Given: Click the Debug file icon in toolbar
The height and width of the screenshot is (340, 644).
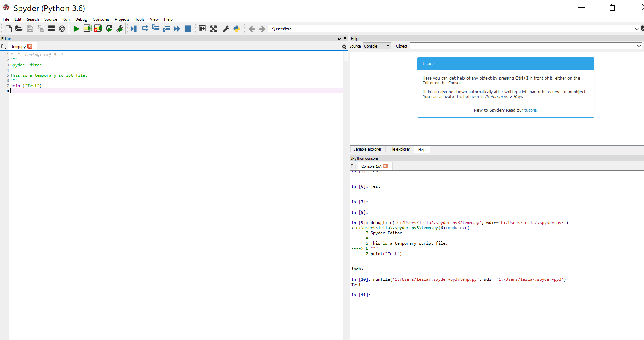Looking at the screenshot, I should click(133, 29).
